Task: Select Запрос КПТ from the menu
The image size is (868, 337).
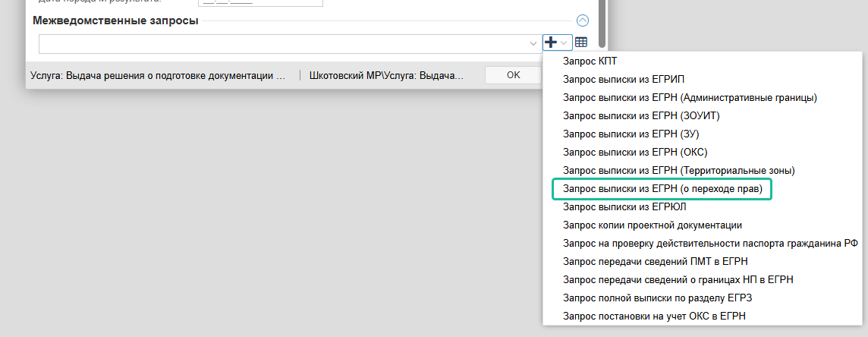Action: (595, 61)
